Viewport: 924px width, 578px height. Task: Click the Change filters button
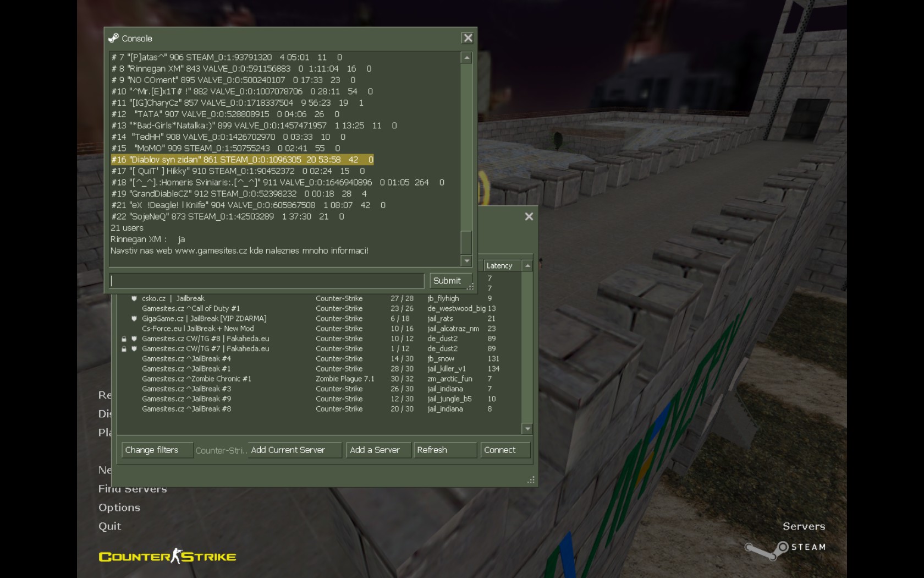[157, 450]
